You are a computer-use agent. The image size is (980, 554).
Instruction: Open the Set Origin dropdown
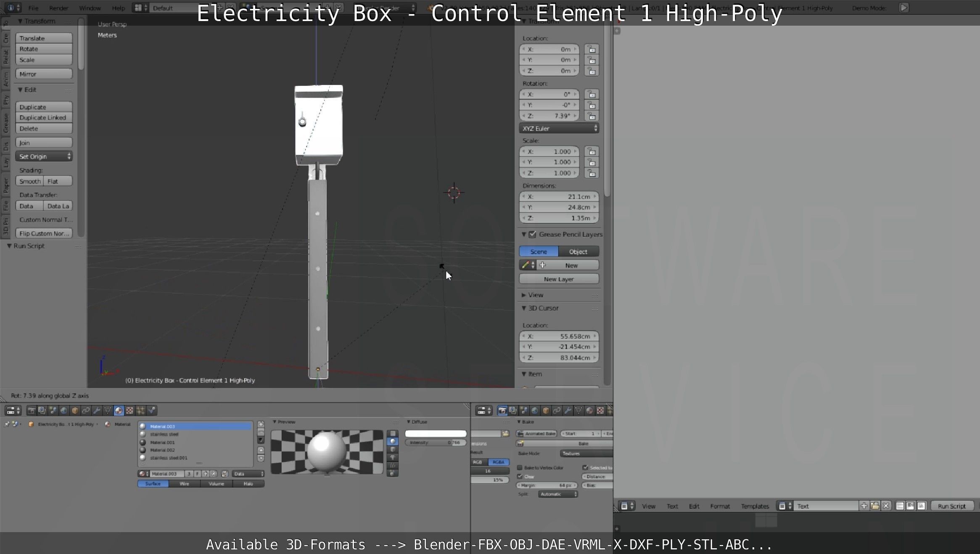44,156
